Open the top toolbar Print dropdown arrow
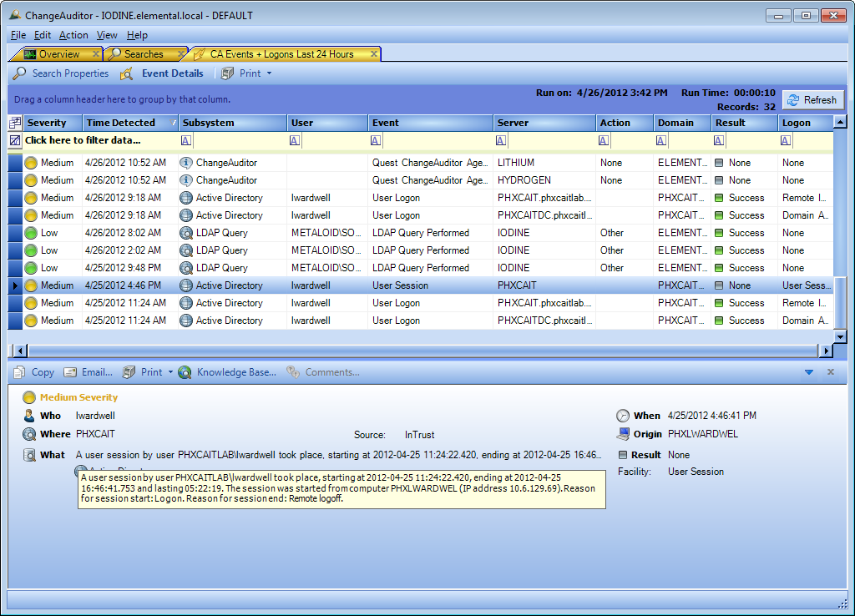The width and height of the screenshot is (855, 616). (270, 73)
